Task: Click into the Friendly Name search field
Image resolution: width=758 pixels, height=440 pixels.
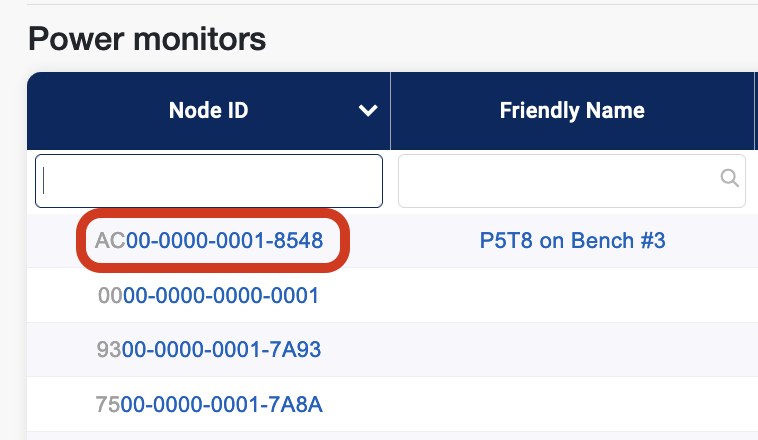Action: coord(560,180)
